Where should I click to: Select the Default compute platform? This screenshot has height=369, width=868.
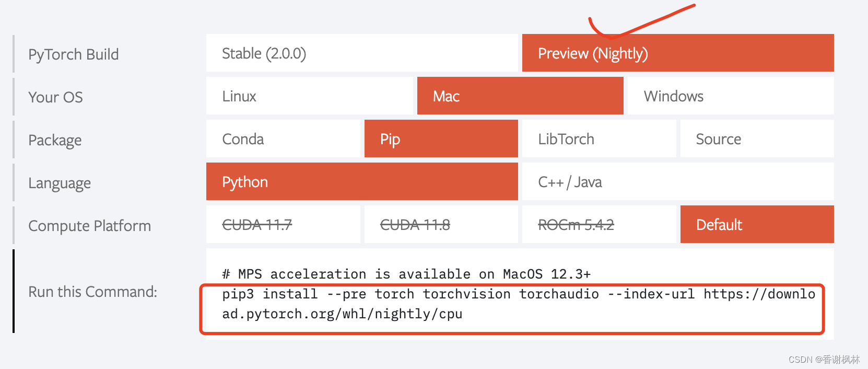[757, 225]
